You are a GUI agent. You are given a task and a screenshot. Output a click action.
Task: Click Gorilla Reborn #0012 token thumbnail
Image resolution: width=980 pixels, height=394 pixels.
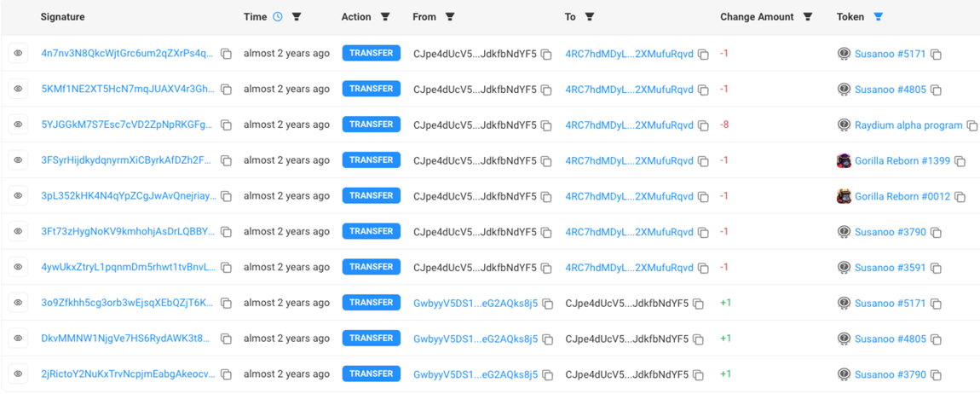pyautogui.click(x=844, y=196)
